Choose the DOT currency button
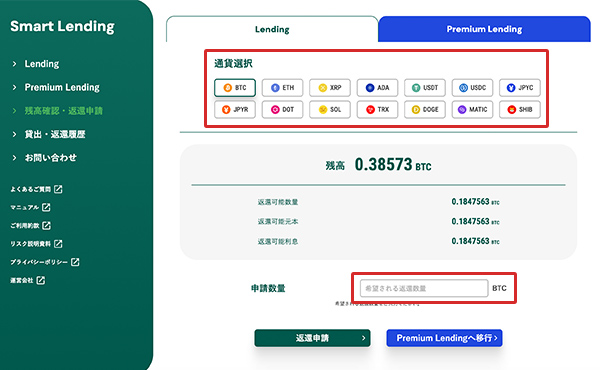 (x=282, y=109)
